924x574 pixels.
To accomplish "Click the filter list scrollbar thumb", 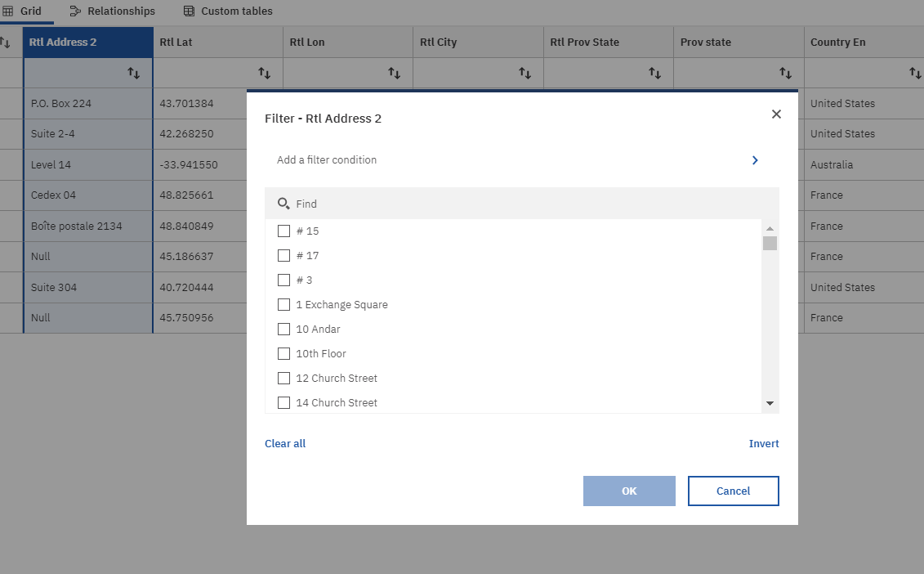I will [770, 243].
